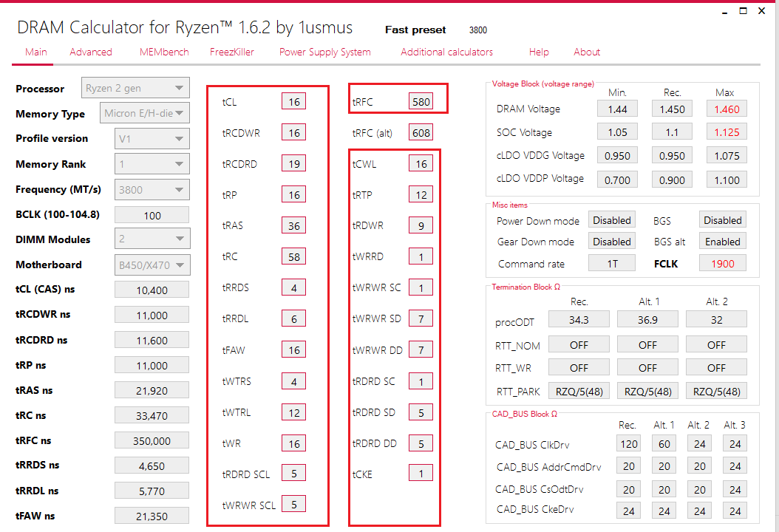The height and width of the screenshot is (532, 779).
Task: Click the BCLK input field showing 100
Action: pos(152,215)
